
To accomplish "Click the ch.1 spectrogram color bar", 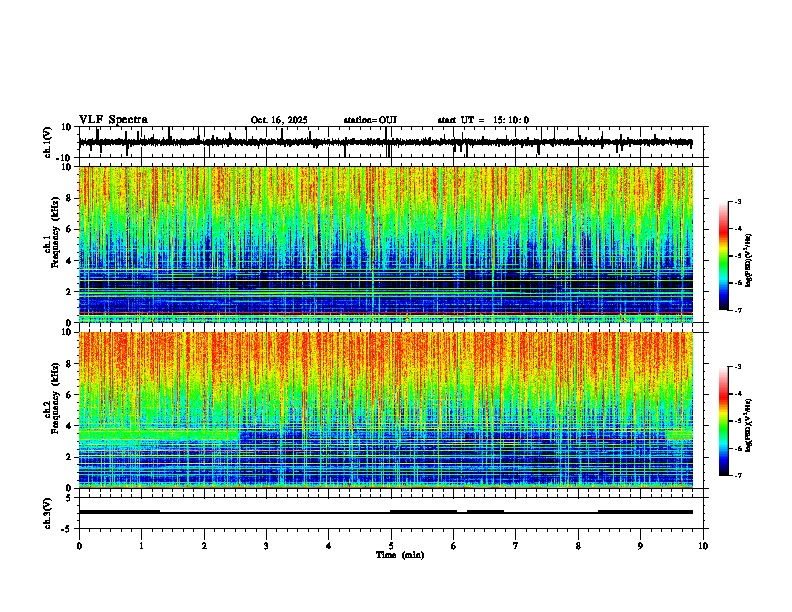I will 723,256.
